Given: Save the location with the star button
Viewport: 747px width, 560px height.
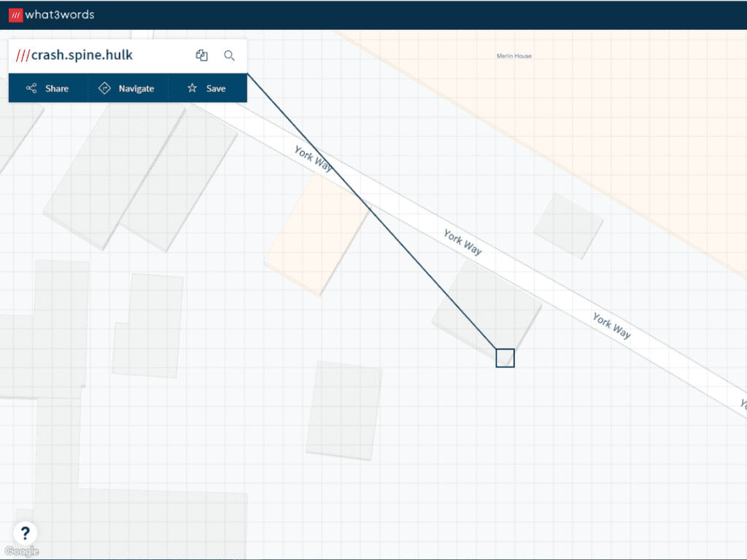Looking at the screenshot, I should (x=207, y=88).
